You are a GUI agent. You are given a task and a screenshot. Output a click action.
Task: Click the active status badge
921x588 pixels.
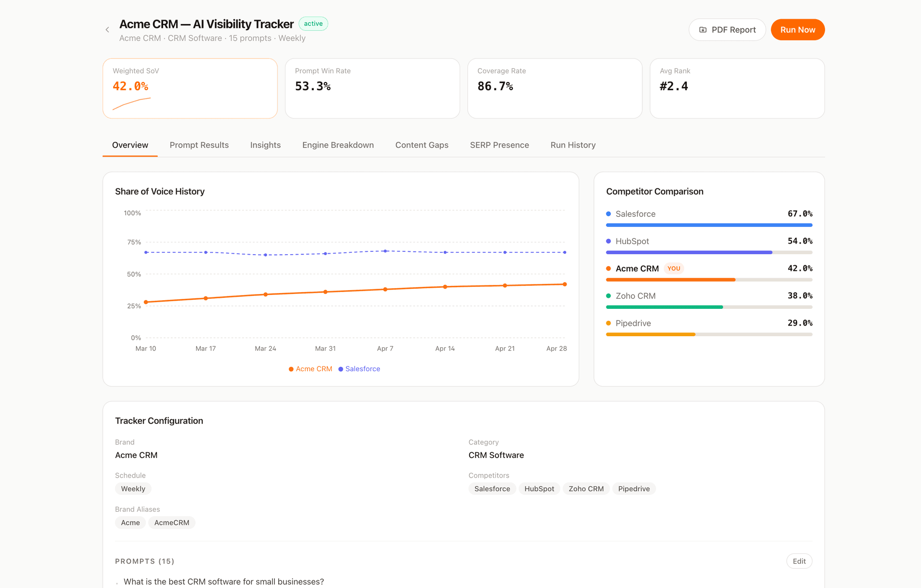[313, 24]
